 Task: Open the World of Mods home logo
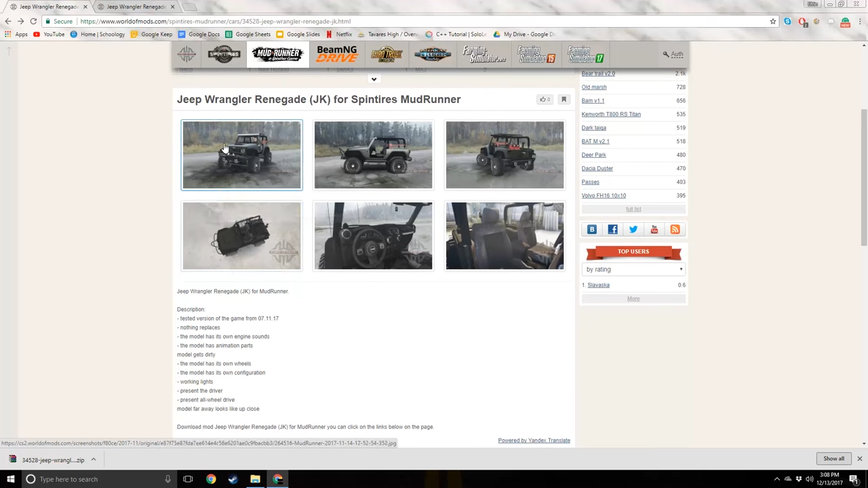click(x=186, y=54)
